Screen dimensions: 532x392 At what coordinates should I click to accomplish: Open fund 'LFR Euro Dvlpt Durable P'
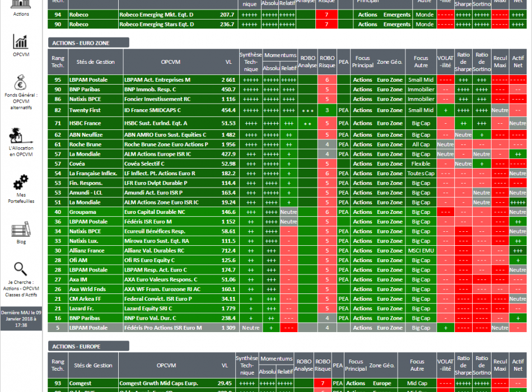tap(156, 183)
